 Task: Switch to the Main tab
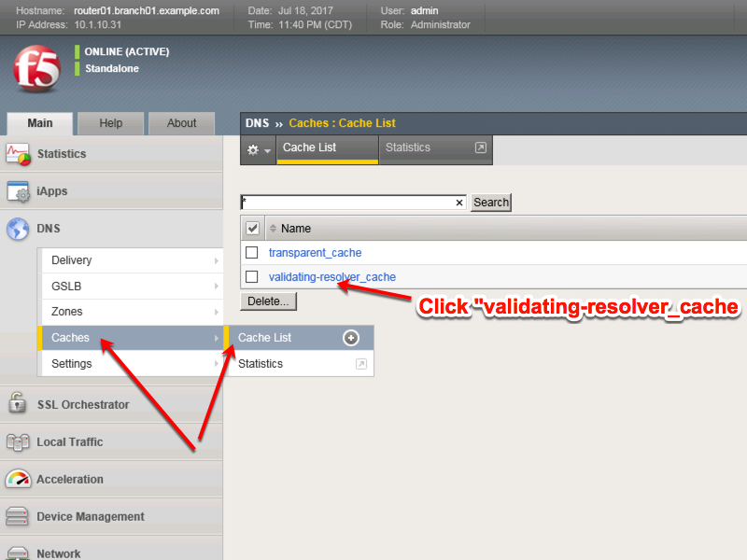pos(40,123)
